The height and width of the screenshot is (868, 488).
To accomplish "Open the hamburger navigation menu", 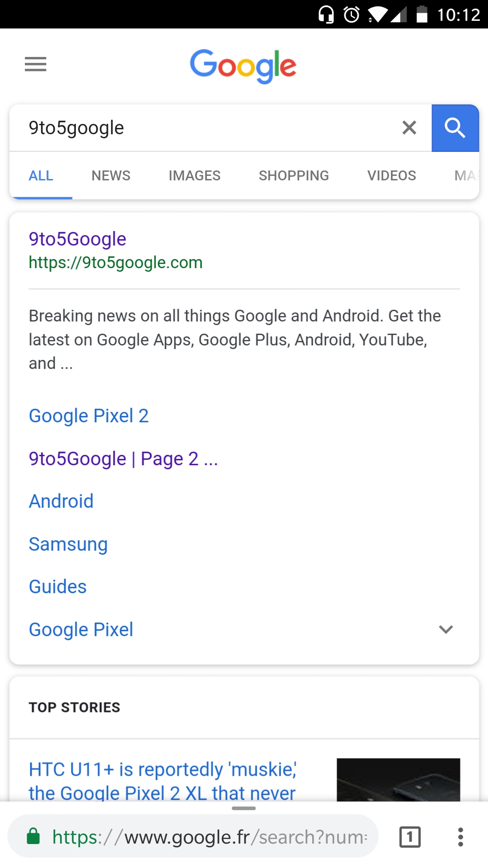I will coord(36,65).
